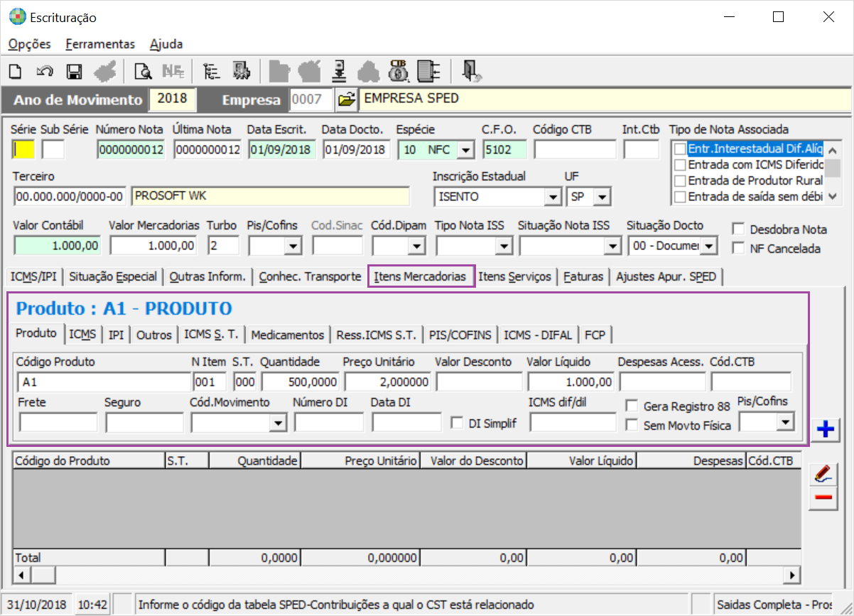Image resolution: width=854 pixels, height=616 pixels.
Task: Click the CTB money bag icon
Action: tap(399, 71)
